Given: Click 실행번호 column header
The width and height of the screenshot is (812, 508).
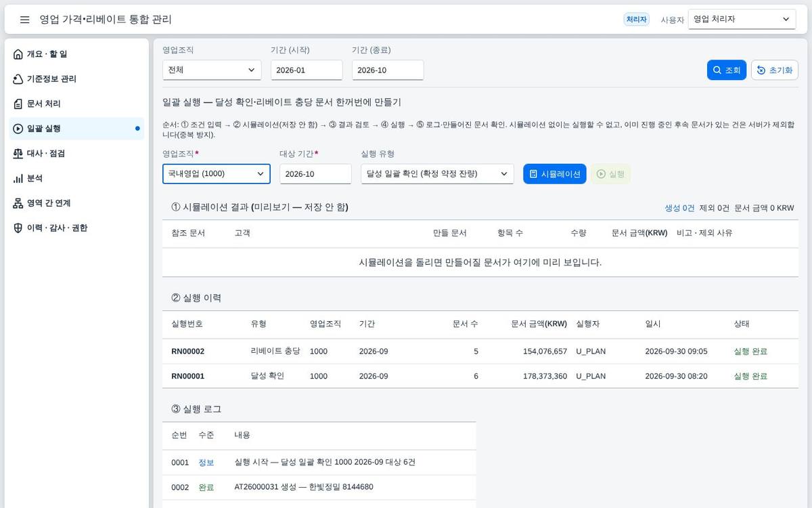Looking at the screenshot, I should 187,324.
